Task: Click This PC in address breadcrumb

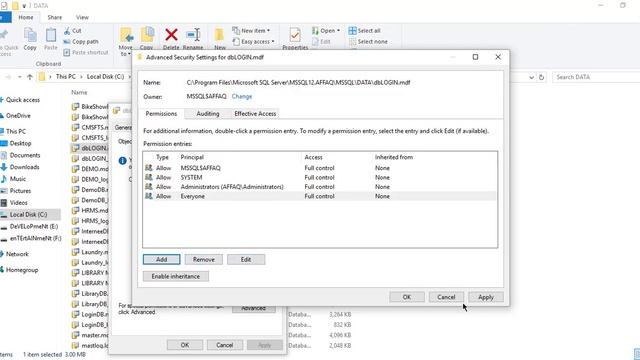Action: [x=65, y=76]
